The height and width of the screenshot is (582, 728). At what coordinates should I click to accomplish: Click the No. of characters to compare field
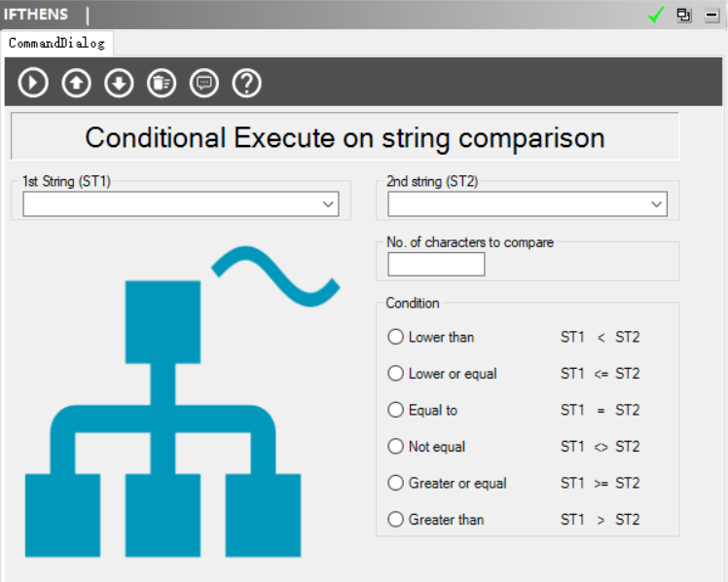pos(435,264)
